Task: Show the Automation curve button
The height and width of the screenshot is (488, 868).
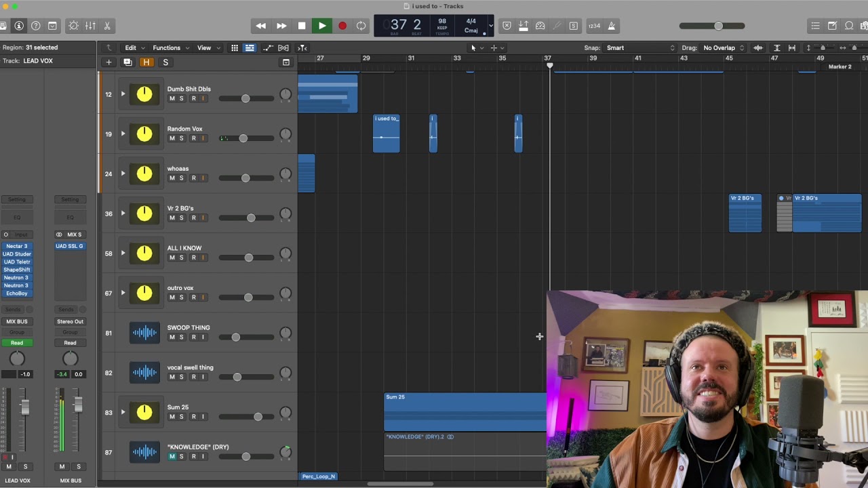Action: tap(268, 47)
